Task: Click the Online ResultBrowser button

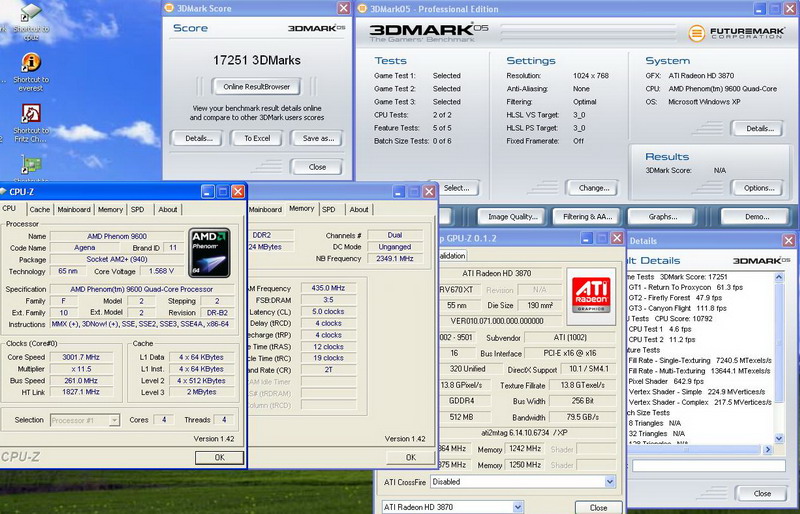Action: 256,87
